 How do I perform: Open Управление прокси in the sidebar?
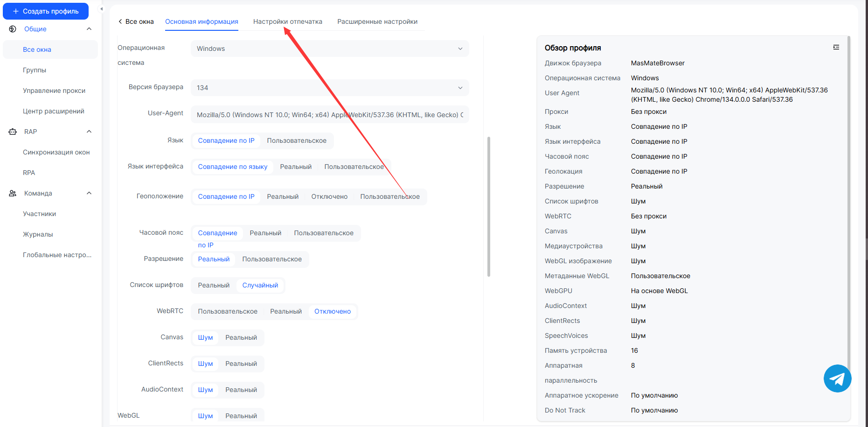click(54, 91)
